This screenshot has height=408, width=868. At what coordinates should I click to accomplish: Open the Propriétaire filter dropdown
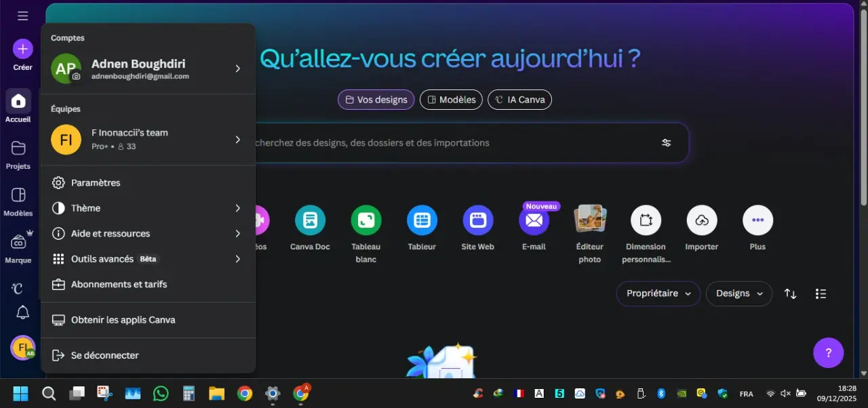[658, 293]
